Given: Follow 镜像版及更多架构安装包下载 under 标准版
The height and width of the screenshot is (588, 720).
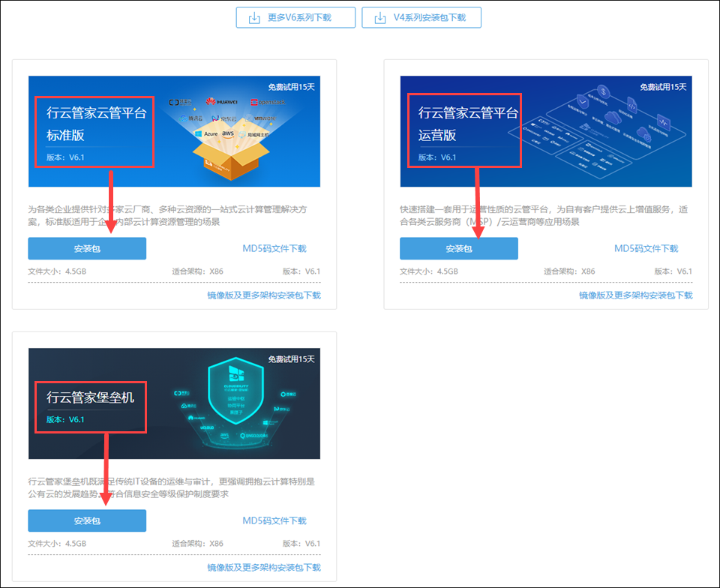Looking at the screenshot, I should click(x=263, y=295).
